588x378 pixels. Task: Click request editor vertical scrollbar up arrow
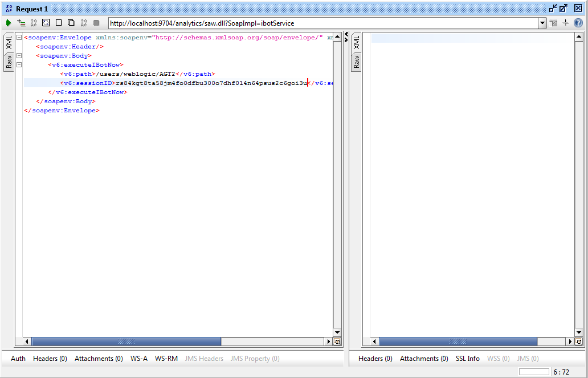tap(337, 37)
